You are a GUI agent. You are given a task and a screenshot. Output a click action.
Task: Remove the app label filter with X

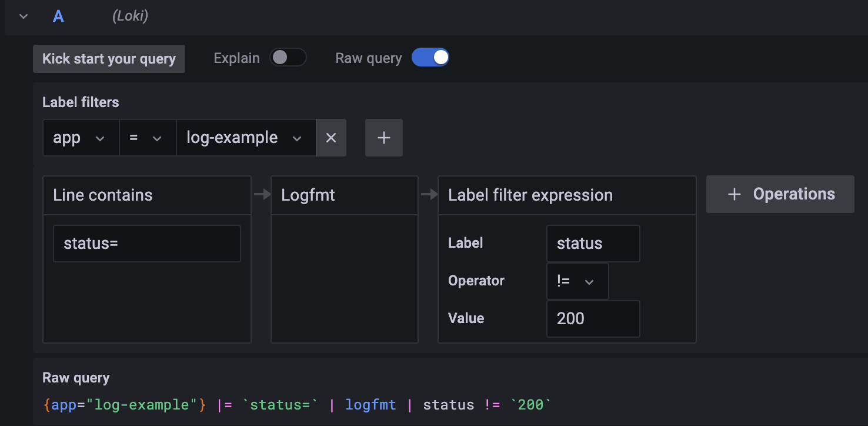tap(331, 138)
